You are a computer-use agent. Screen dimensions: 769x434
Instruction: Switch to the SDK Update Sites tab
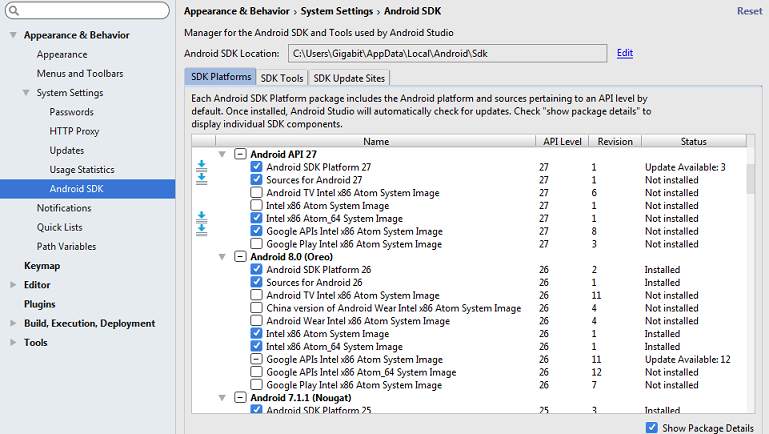tap(349, 78)
